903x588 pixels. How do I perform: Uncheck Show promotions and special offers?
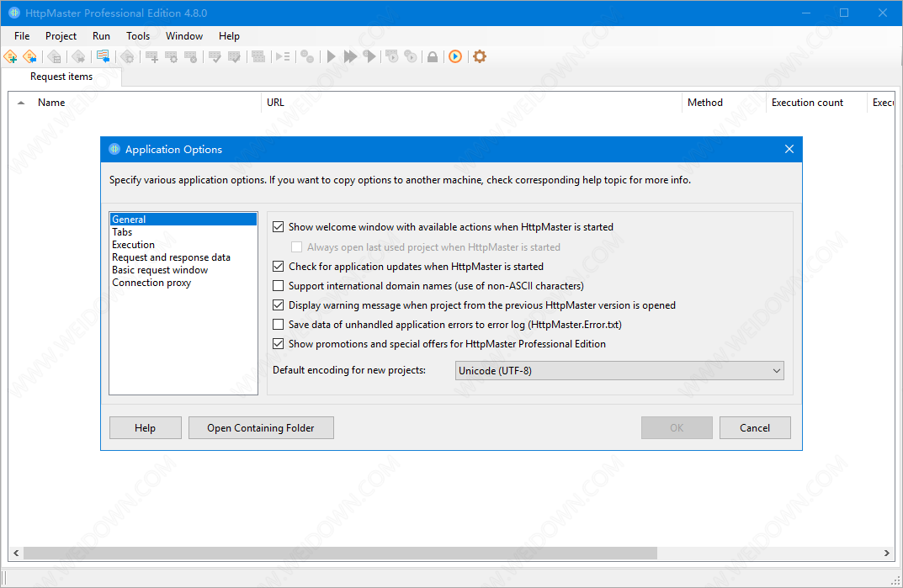click(279, 344)
